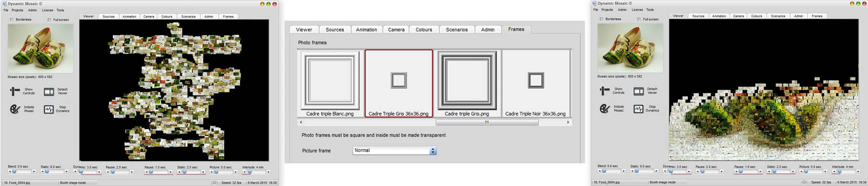Open File menu in right window

click(x=596, y=10)
